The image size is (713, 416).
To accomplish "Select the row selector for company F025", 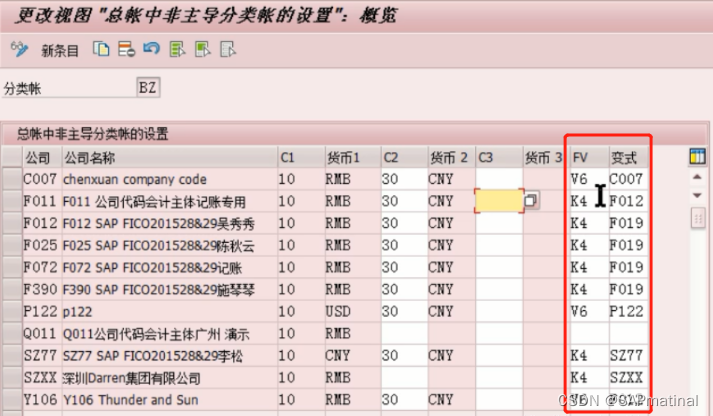I will point(11,245).
